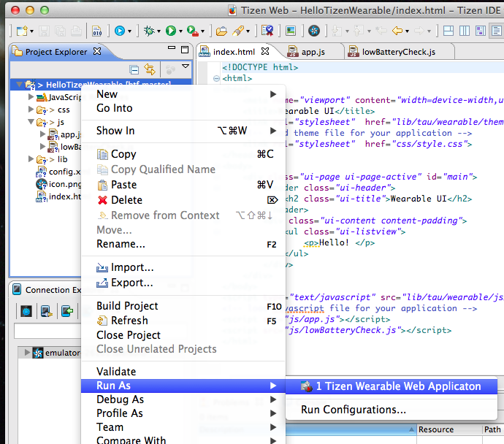Collapse the HelloTizenWearable project node
Image resolution: width=504 pixels, height=444 pixels.
(x=19, y=85)
